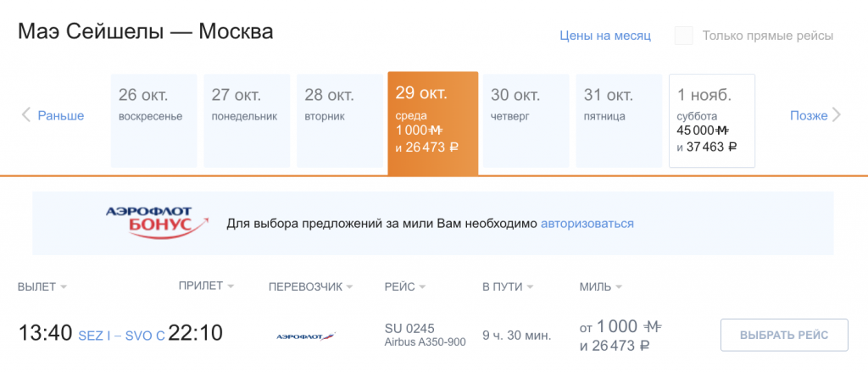868x372 pixels.
Task: Sort flights by ПЕРЕВОЗЧИК column
Action: [x=309, y=286]
